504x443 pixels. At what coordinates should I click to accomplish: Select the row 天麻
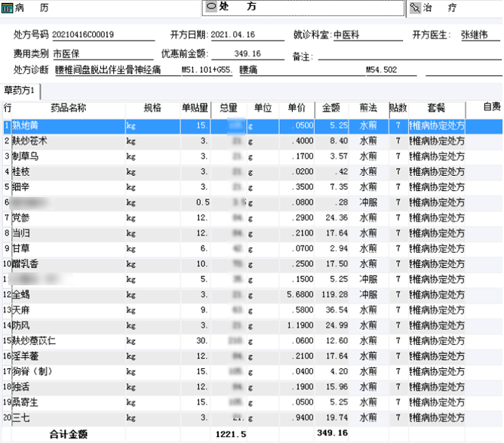pos(253,310)
